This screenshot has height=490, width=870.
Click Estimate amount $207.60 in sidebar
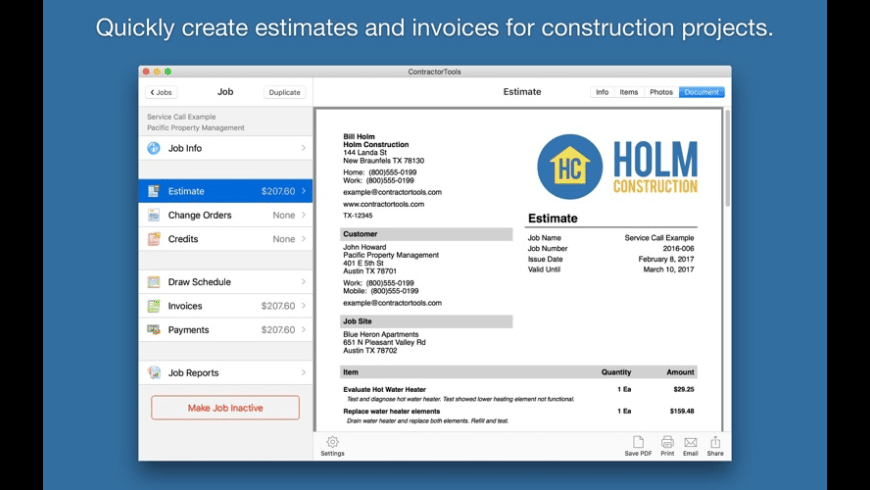point(278,191)
